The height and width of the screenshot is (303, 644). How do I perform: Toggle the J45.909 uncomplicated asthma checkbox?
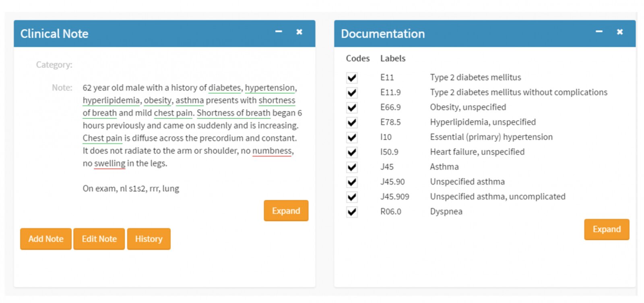coord(352,197)
